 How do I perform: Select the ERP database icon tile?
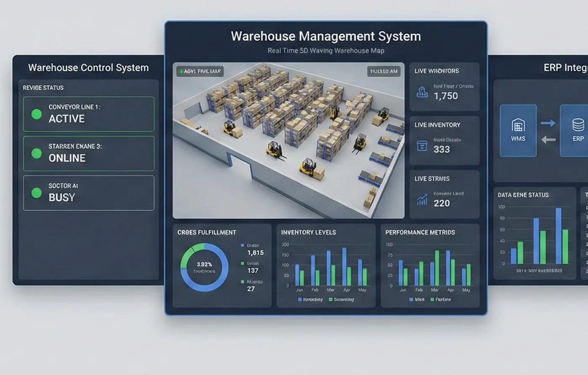577,130
